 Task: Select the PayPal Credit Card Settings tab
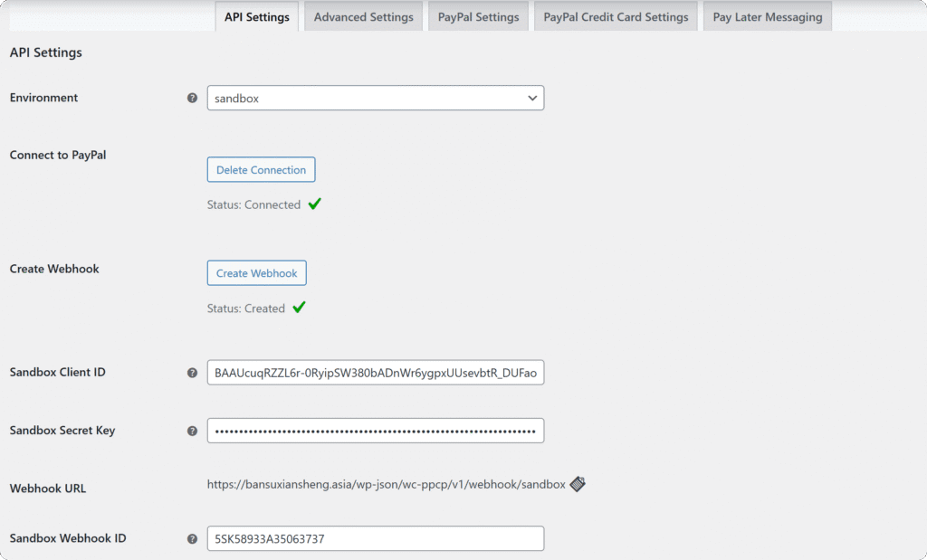(616, 17)
